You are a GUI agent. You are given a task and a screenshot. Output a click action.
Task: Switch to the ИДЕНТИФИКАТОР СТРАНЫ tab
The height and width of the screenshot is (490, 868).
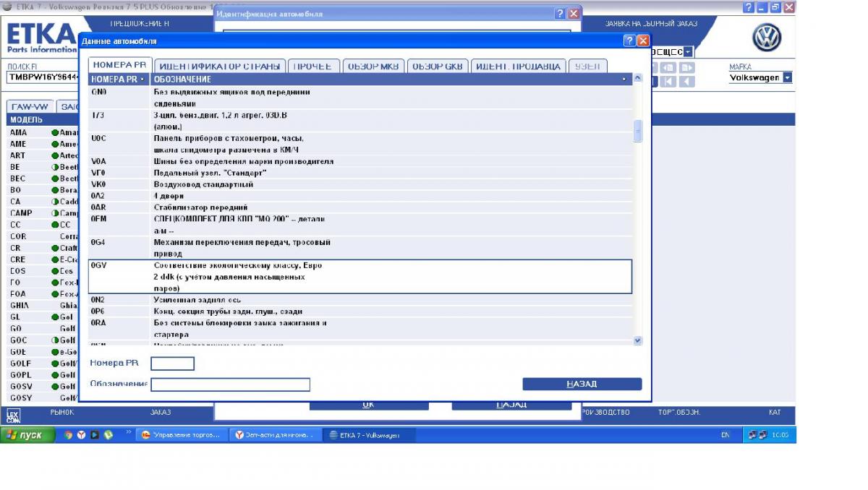pyautogui.click(x=219, y=66)
